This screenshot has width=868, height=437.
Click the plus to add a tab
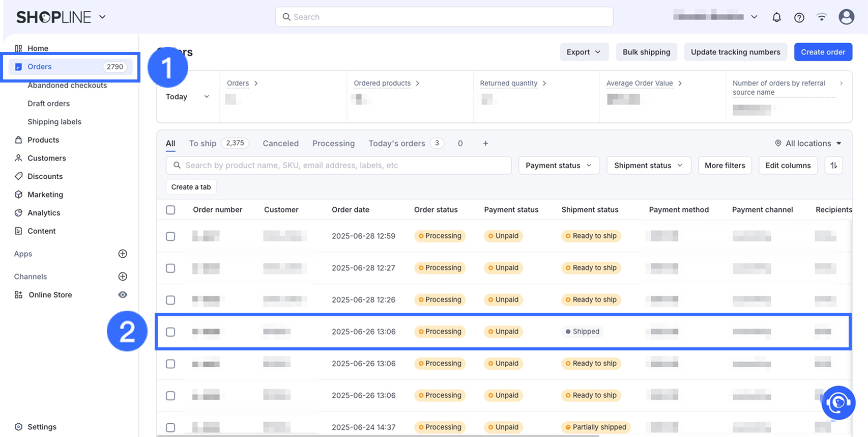point(485,143)
